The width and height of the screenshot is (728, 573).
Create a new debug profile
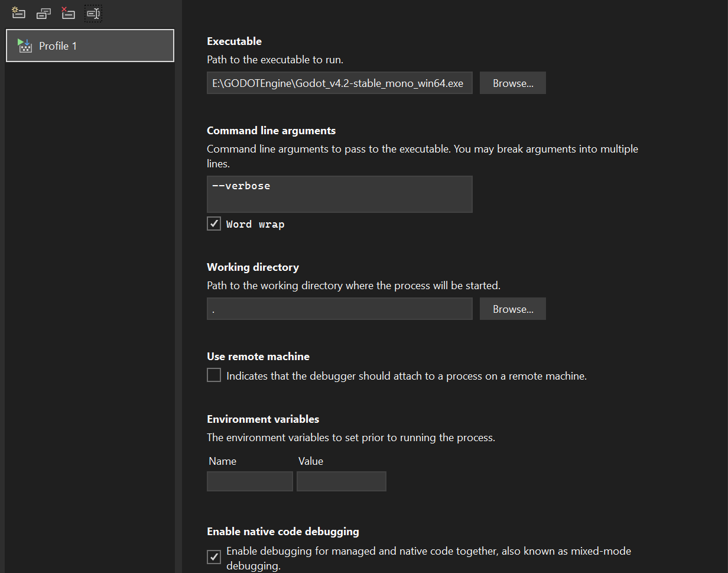coord(18,13)
